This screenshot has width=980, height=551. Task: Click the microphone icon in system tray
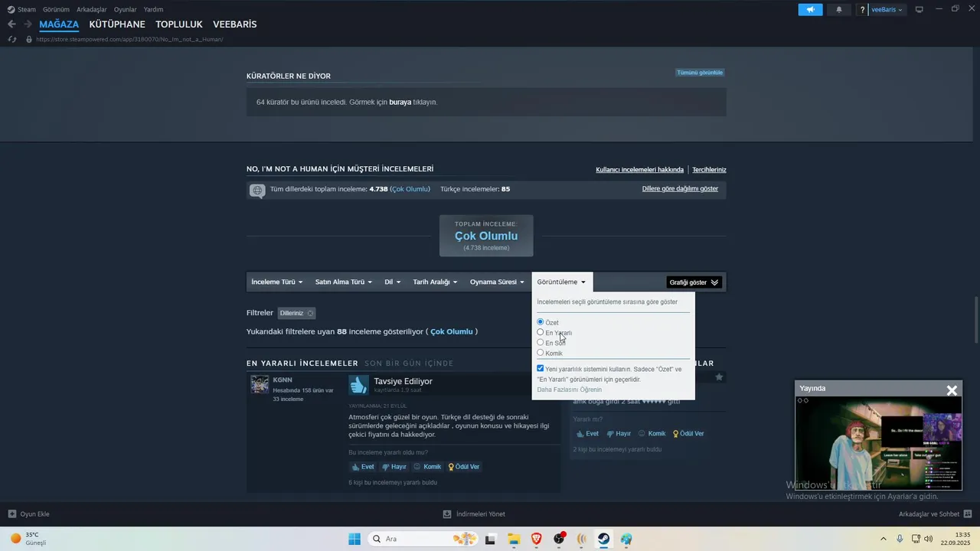click(x=900, y=539)
